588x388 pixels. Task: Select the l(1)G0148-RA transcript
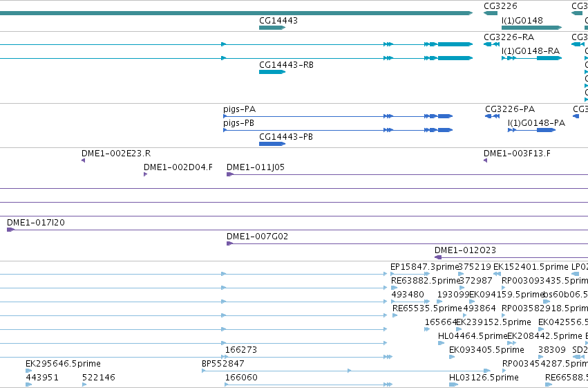click(531, 58)
